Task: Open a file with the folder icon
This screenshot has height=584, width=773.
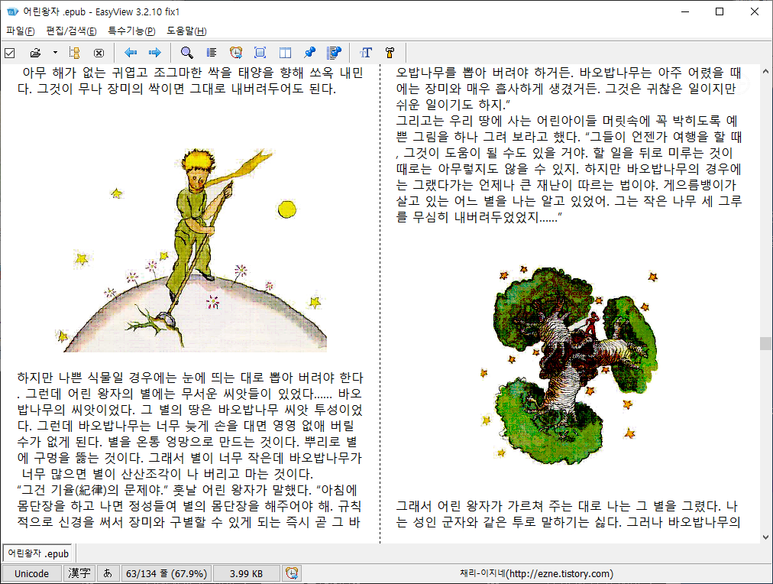Action: tap(35, 53)
